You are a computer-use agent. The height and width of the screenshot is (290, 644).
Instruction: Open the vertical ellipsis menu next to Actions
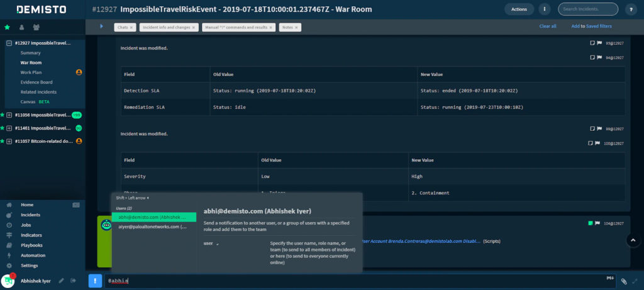click(x=545, y=9)
